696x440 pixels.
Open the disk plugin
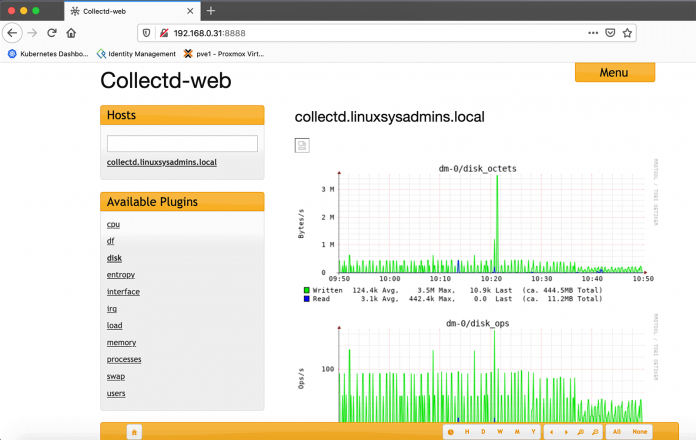pos(114,258)
